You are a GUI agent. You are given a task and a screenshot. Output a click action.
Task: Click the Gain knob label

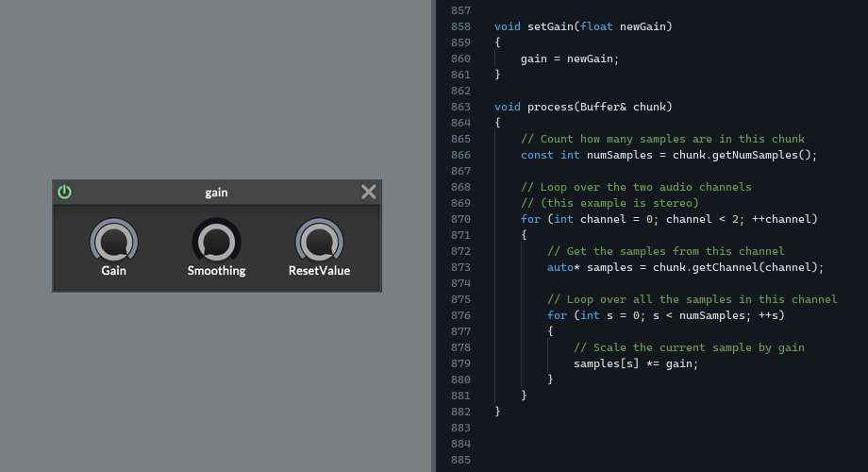113,270
